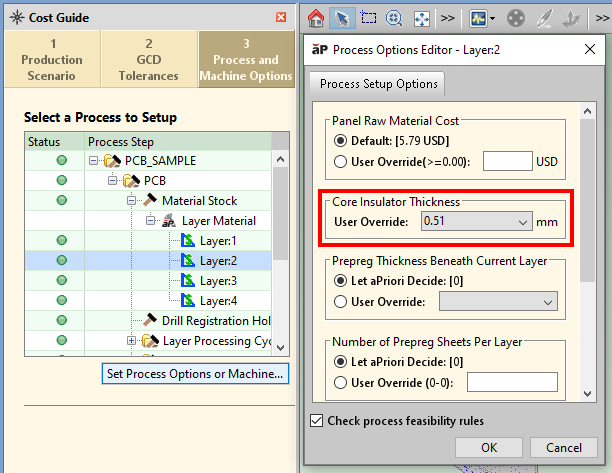Click panel cost USD override input field
The width and height of the screenshot is (612, 473).
click(x=507, y=161)
